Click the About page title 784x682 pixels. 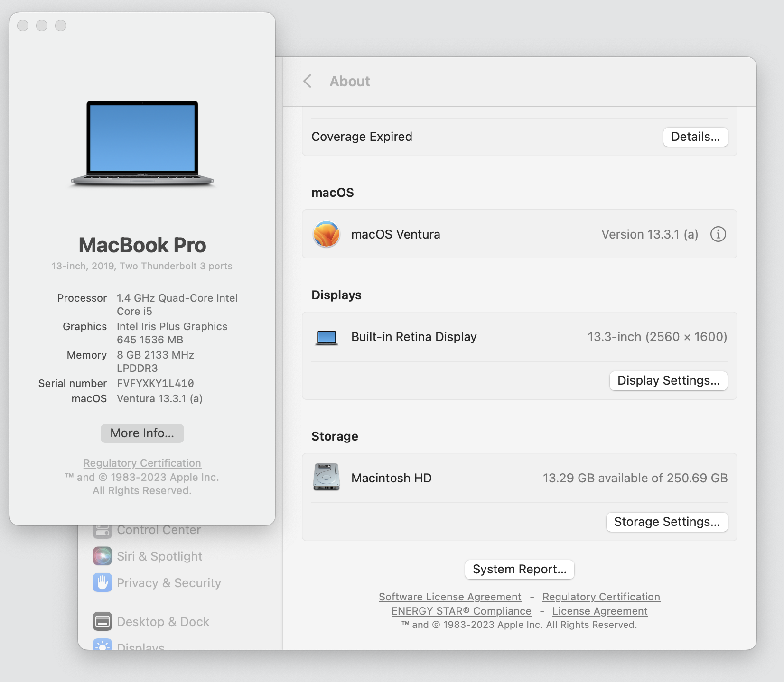[350, 81]
